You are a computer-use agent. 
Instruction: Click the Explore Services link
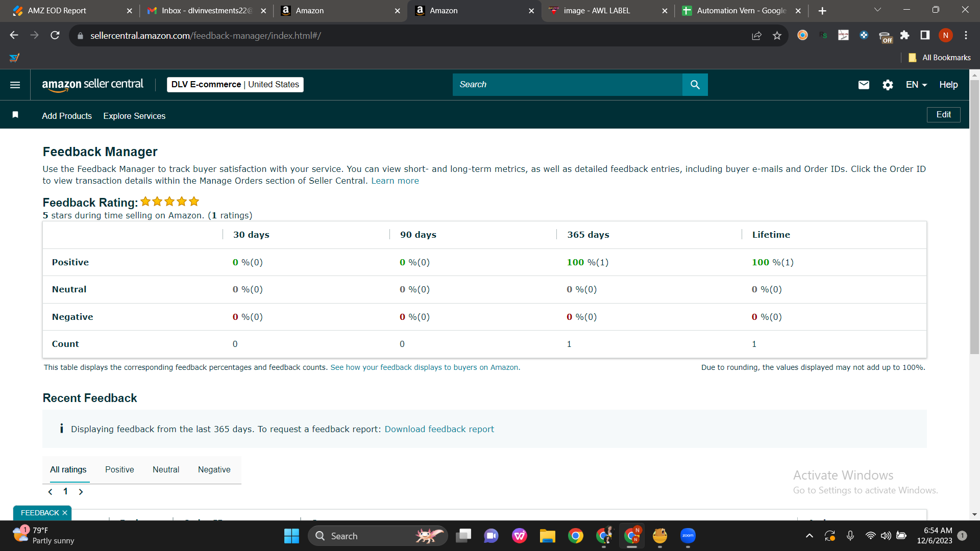coord(134,116)
